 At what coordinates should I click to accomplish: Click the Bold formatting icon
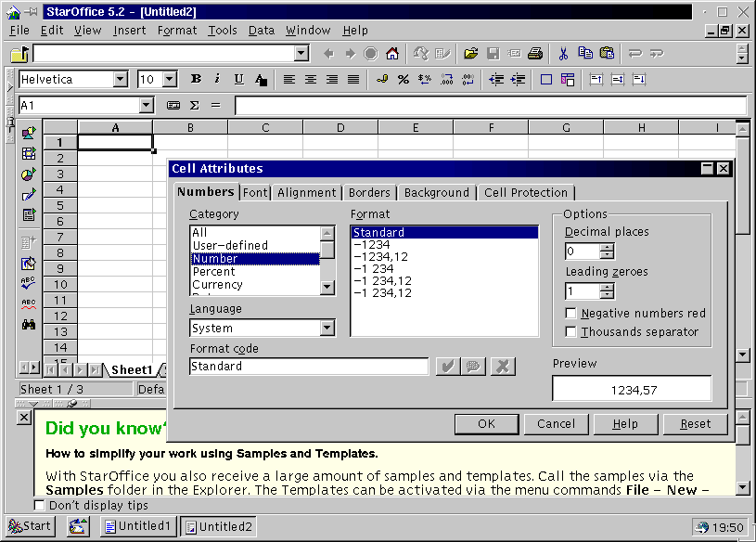(x=197, y=79)
